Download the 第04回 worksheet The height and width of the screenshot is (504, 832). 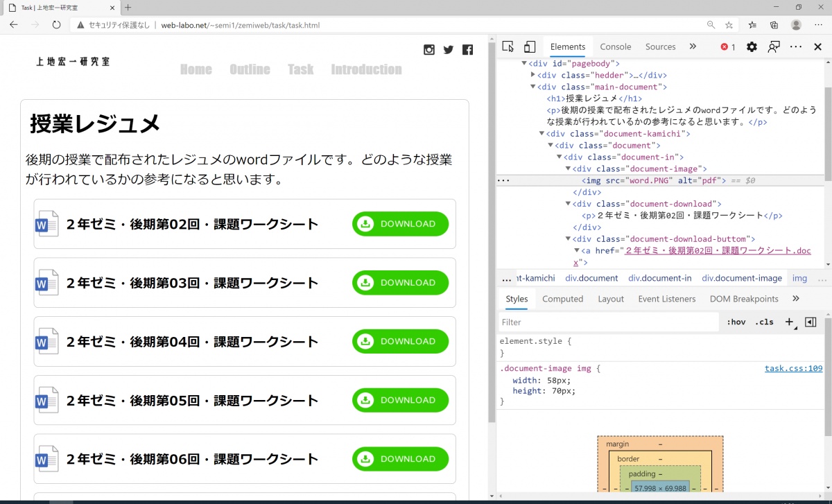tap(400, 341)
